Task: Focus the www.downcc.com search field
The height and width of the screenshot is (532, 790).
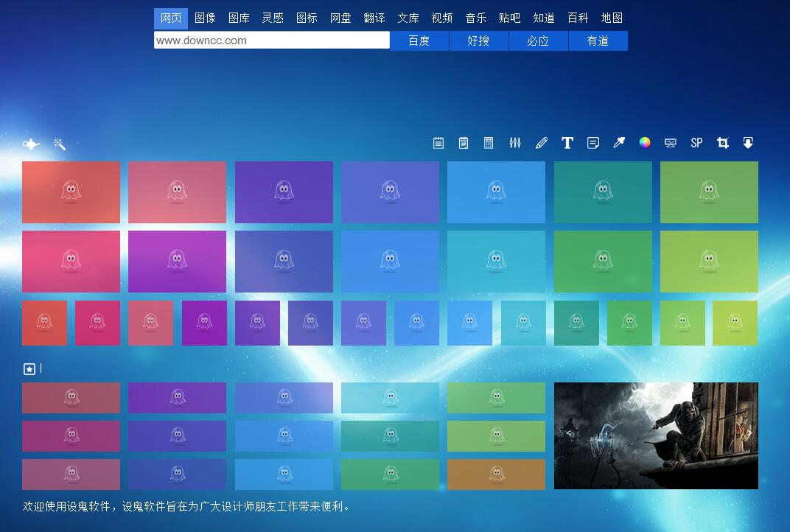Action: coord(271,41)
